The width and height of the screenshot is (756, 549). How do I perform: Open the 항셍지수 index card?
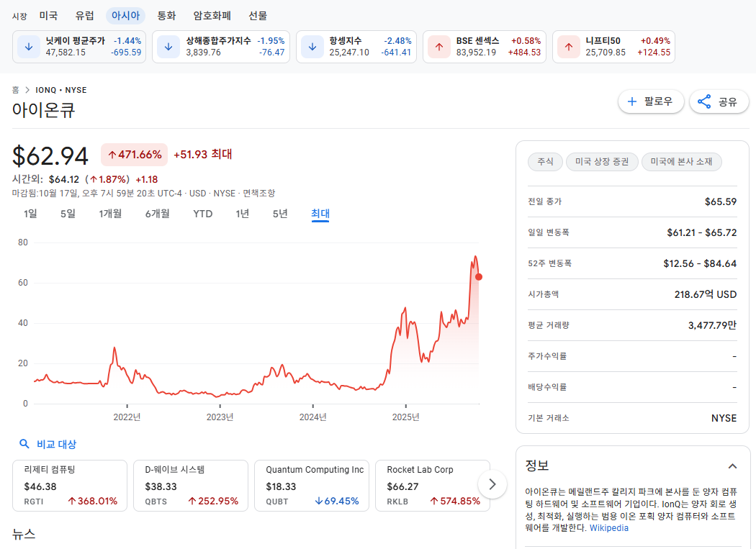point(356,47)
